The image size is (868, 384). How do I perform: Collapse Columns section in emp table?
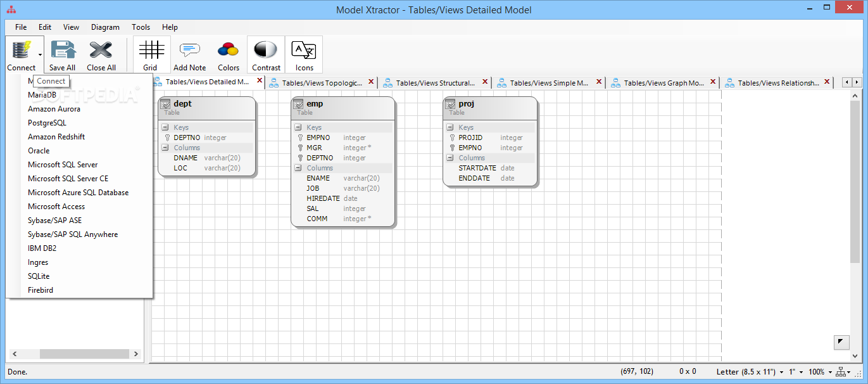tap(298, 168)
